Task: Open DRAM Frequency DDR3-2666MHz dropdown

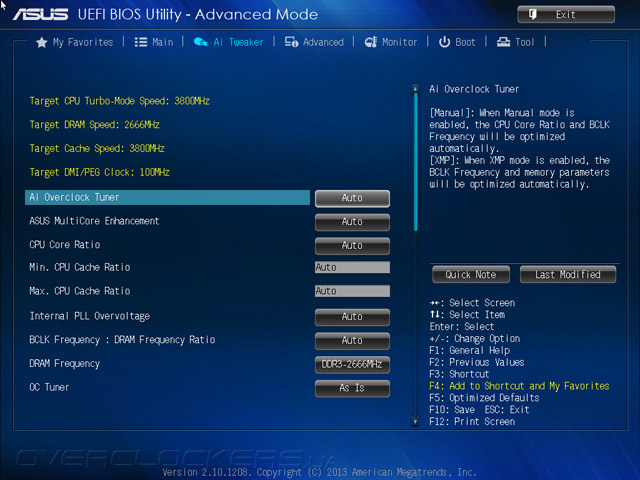Action: click(352, 364)
